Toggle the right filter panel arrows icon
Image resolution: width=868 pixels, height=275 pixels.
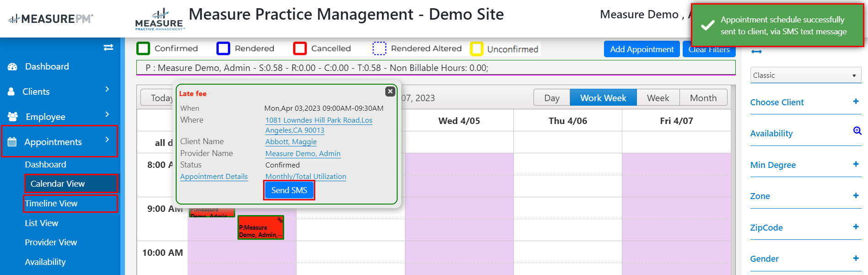coord(756,52)
